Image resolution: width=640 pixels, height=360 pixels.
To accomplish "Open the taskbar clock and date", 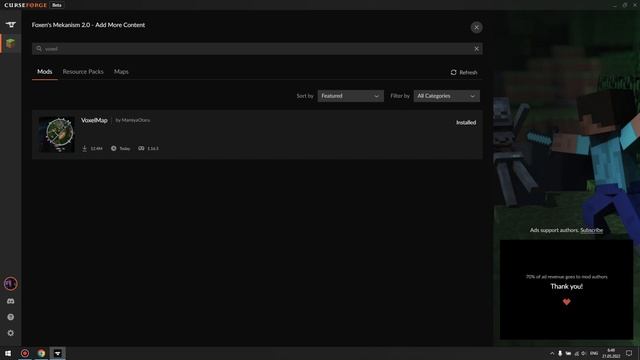I will [x=611, y=353].
